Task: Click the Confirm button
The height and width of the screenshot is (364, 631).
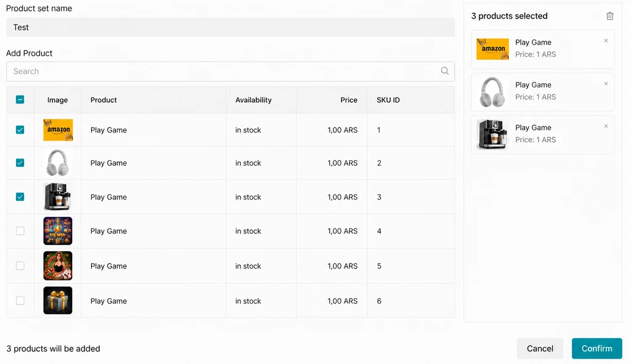Action: point(596,349)
